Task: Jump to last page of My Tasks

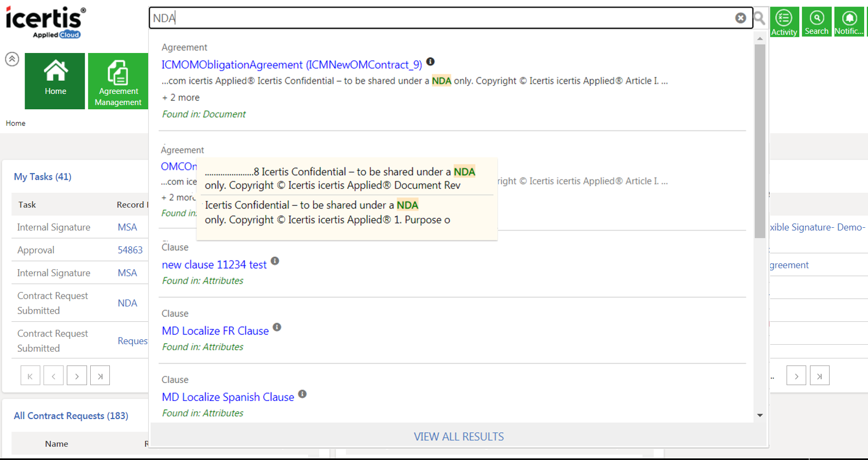Action: (100, 376)
